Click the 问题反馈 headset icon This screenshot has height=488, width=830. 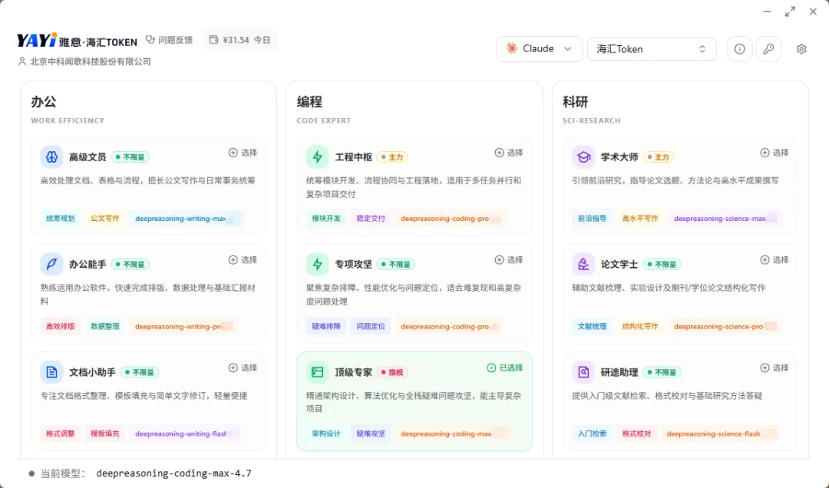tap(150, 40)
